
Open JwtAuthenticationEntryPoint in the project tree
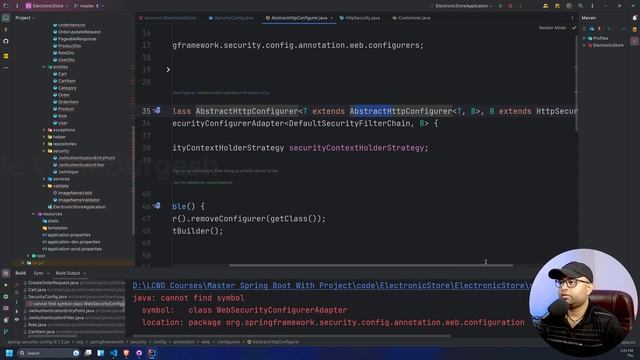point(87,158)
